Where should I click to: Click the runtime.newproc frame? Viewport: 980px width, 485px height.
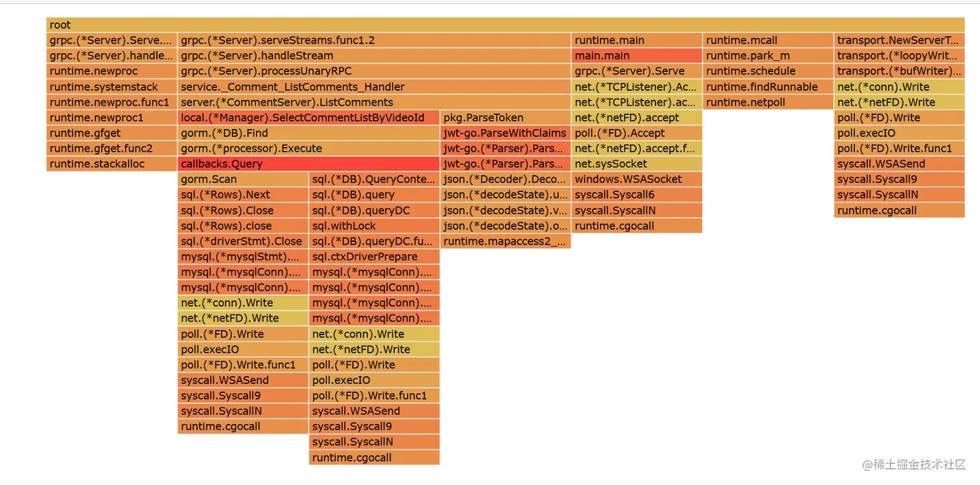pyautogui.click(x=111, y=71)
